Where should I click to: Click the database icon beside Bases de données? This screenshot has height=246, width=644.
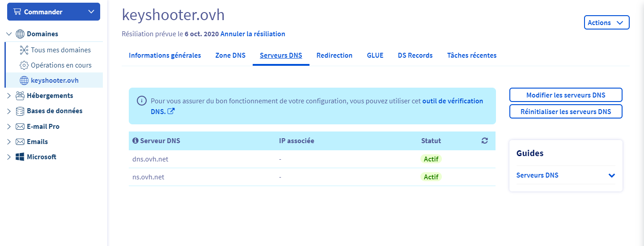click(x=20, y=111)
